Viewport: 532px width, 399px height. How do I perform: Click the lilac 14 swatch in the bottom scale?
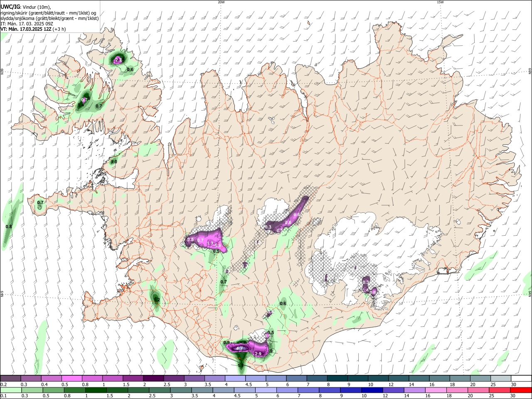pyautogui.click(x=414, y=390)
